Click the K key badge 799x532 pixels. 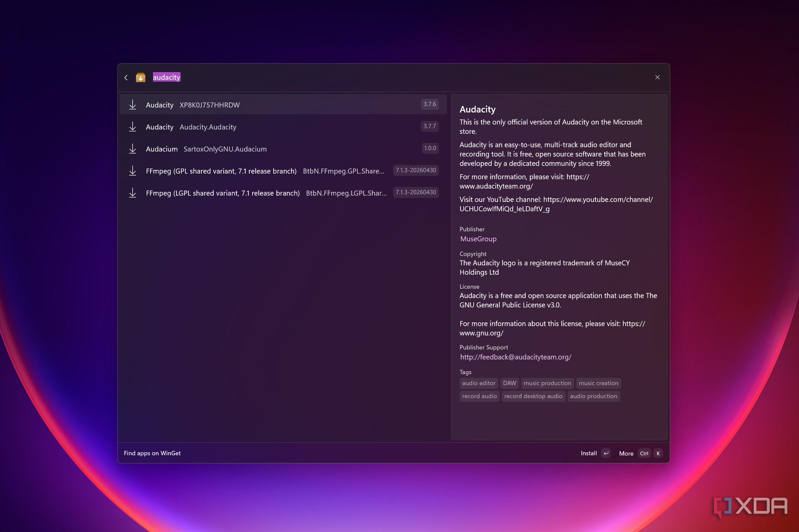coord(658,454)
